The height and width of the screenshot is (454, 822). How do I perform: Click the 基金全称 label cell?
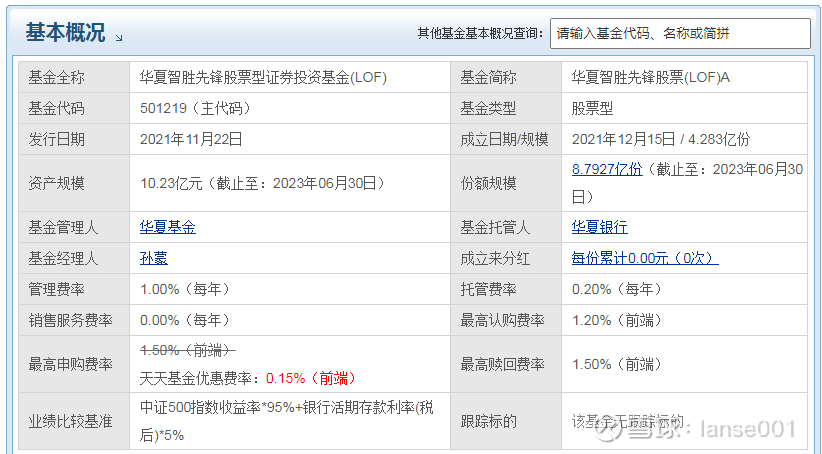[x=74, y=78]
